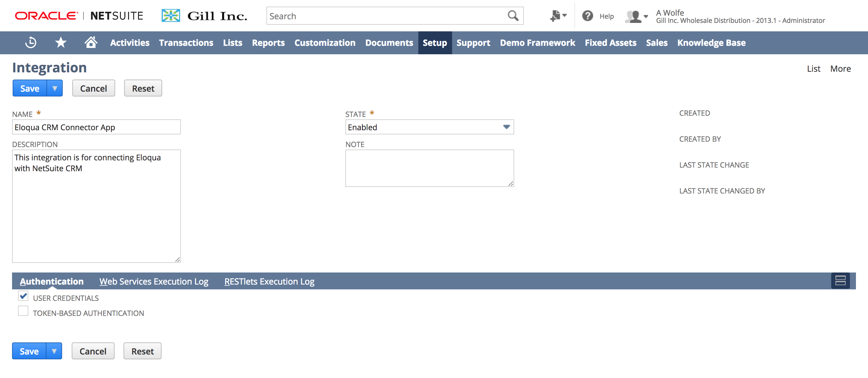868x378 pixels.
Task: Open the Create New icon menu
Action: [x=558, y=16]
